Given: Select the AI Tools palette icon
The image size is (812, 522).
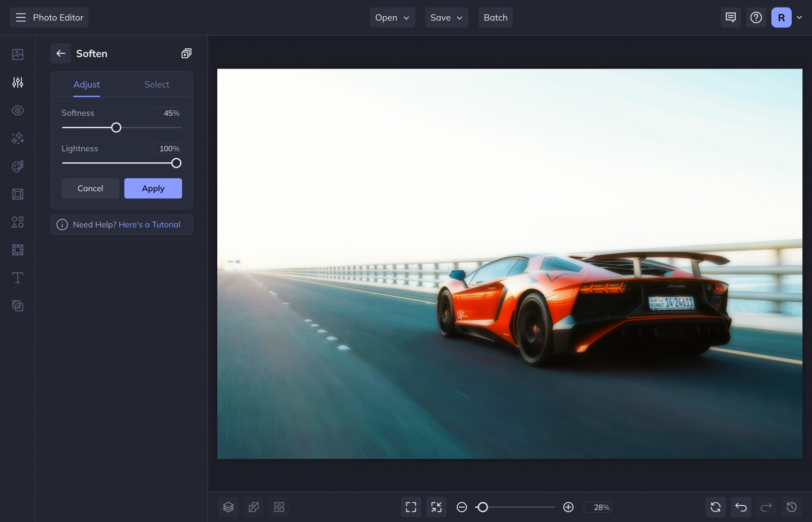Looking at the screenshot, I should point(17,166).
